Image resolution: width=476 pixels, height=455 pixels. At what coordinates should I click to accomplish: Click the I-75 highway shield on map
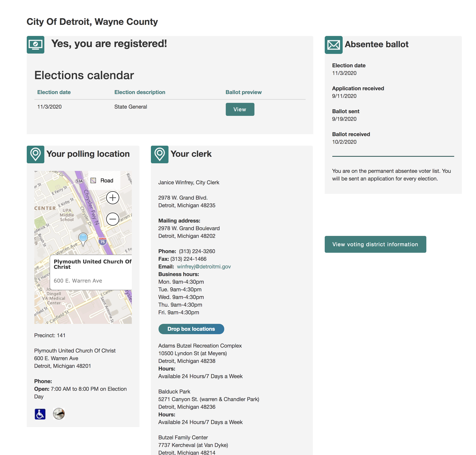(103, 241)
